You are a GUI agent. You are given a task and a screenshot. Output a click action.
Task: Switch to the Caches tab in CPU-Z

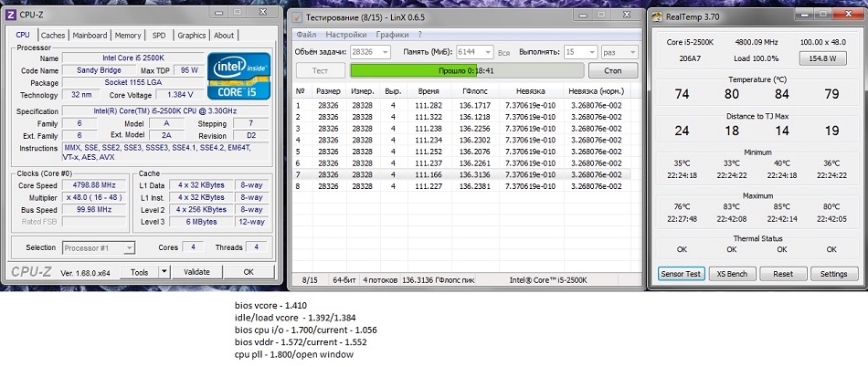(53, 36)
